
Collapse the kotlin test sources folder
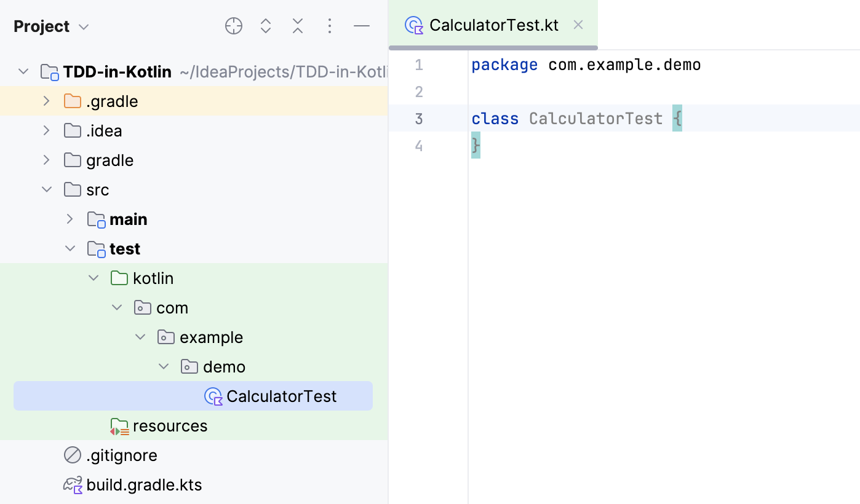tap(94, 277)
